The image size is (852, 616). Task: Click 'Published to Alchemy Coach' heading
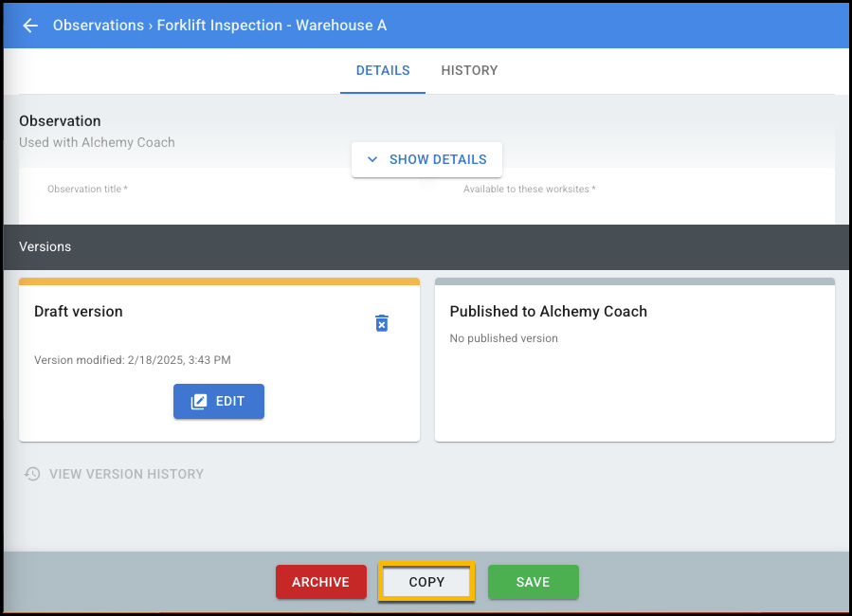click(x=549, y=311)
